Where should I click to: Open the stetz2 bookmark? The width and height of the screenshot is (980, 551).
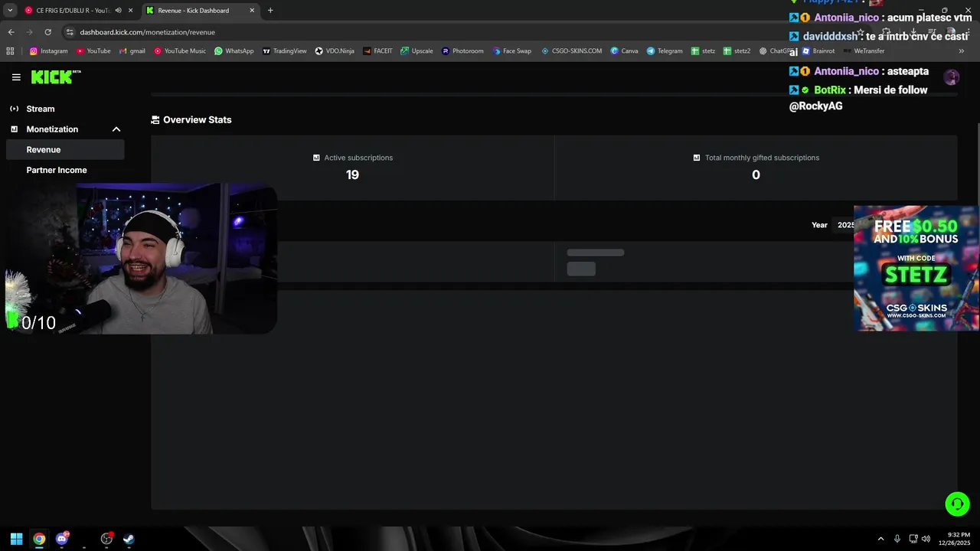click(x=737, y=51)
